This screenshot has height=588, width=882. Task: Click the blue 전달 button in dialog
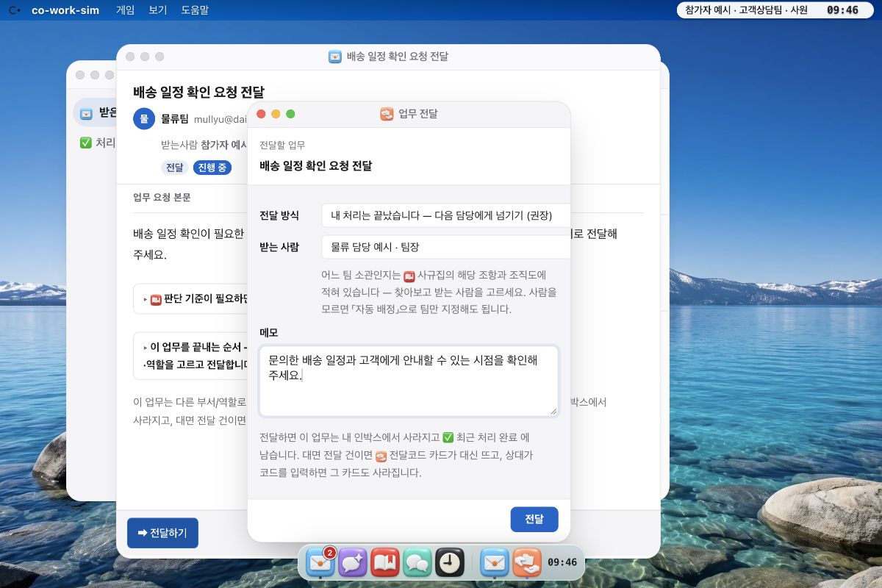tap(534, 519)
